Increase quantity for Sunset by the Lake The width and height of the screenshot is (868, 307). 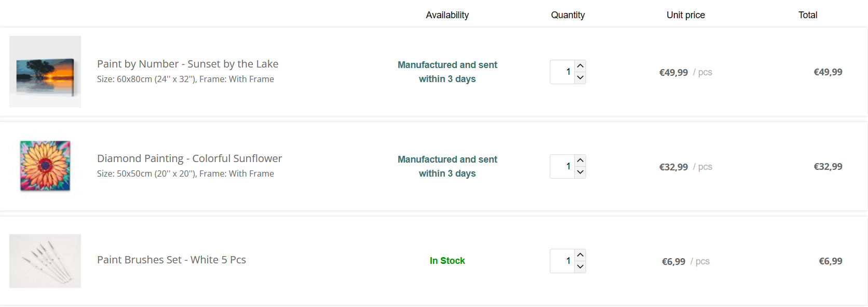tap(580, 66)
